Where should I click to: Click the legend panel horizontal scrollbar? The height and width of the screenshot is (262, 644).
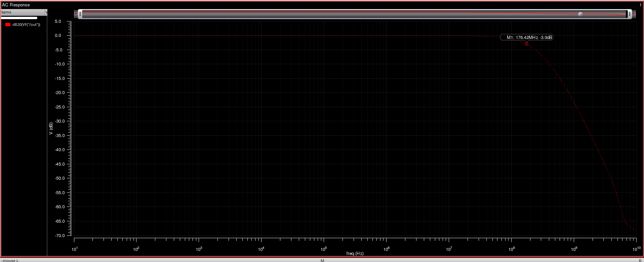[x=19, y=18]
